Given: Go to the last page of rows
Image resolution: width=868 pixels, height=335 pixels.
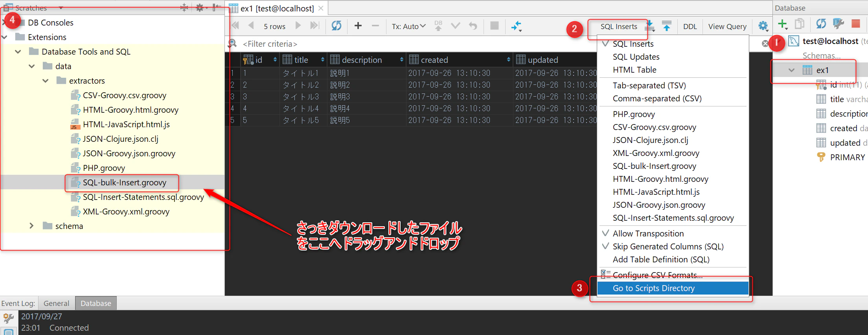Looking at the screenshot, I should tap(314, 26).
